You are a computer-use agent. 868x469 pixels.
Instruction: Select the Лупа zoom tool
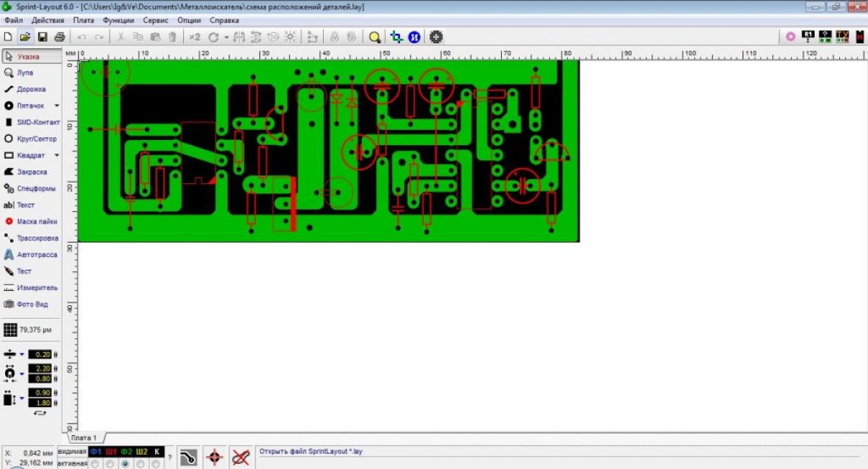click(x=25, y=73)
